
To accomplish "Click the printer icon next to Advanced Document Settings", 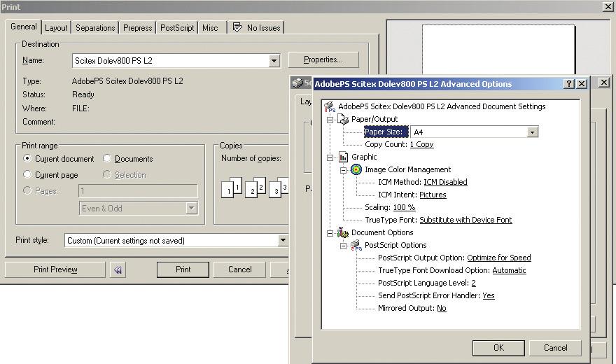I will (329, 106).
